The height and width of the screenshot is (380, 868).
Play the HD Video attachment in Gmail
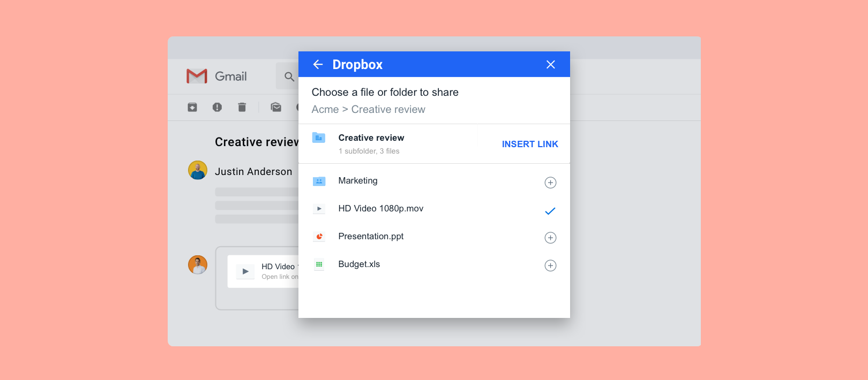[x=245, y=271]
